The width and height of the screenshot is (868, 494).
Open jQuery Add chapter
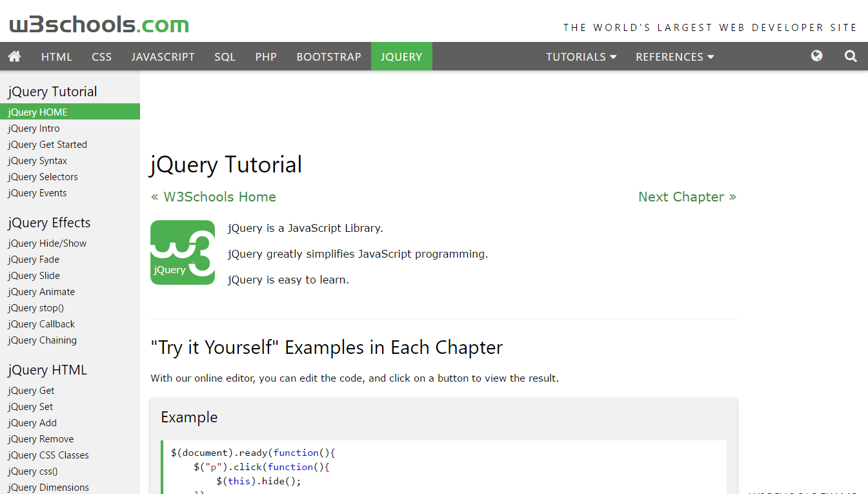tap(70, 422)
